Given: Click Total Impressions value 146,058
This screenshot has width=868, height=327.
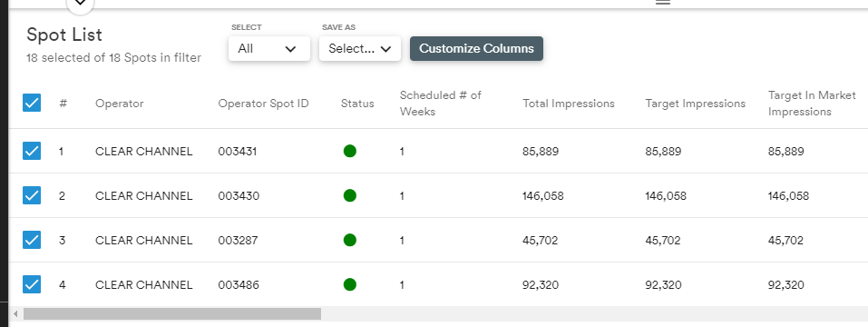Looking at the screenshot, I should point(543,195).
